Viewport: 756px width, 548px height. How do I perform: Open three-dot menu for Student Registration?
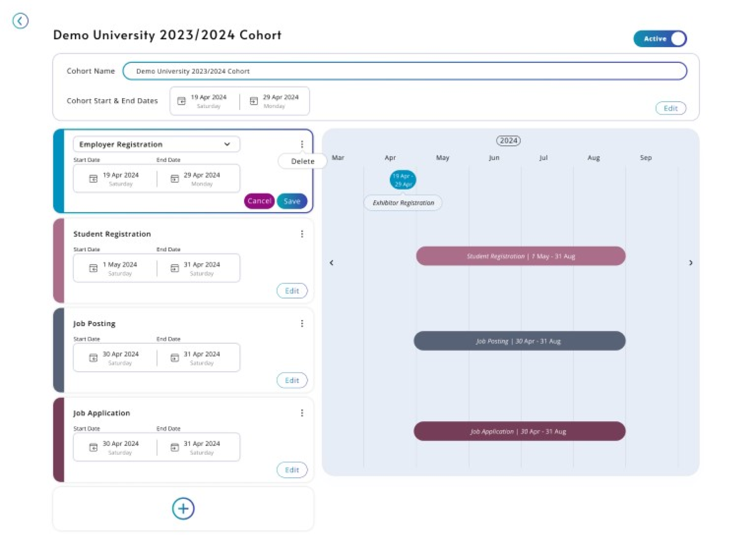tap(302, 234)
